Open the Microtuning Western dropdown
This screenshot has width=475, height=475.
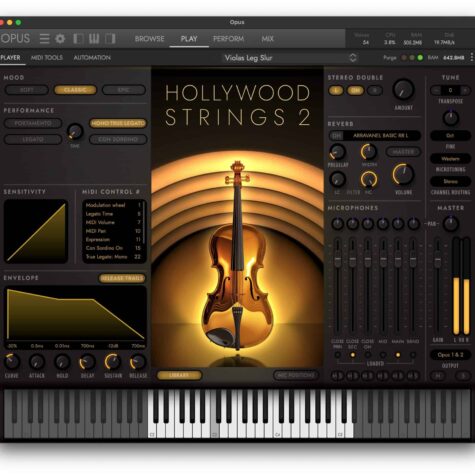pyautogui.click(x=450, y=159)
